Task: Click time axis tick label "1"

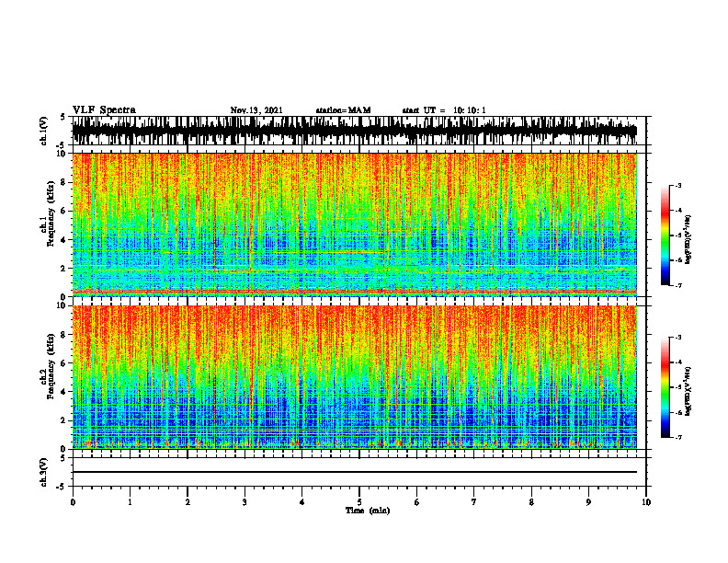Action: [x=130, y=502]
